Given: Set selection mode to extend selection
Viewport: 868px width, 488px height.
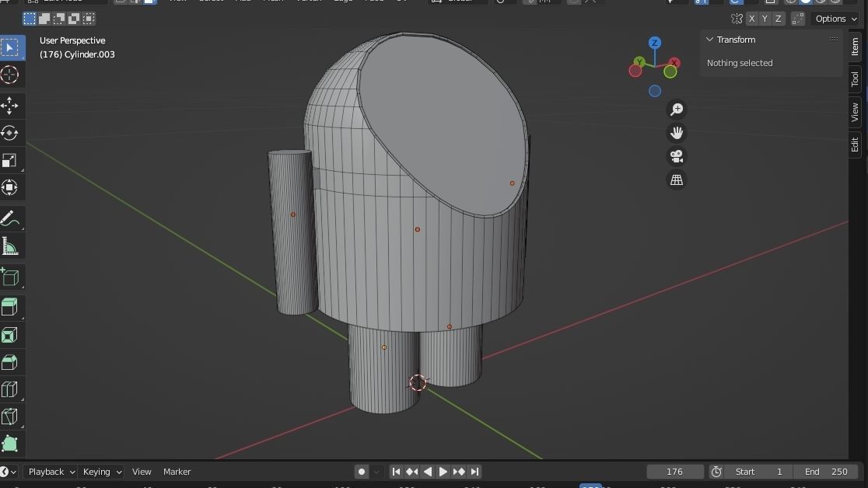Looking at the screenshot, I should coord(44,19).
